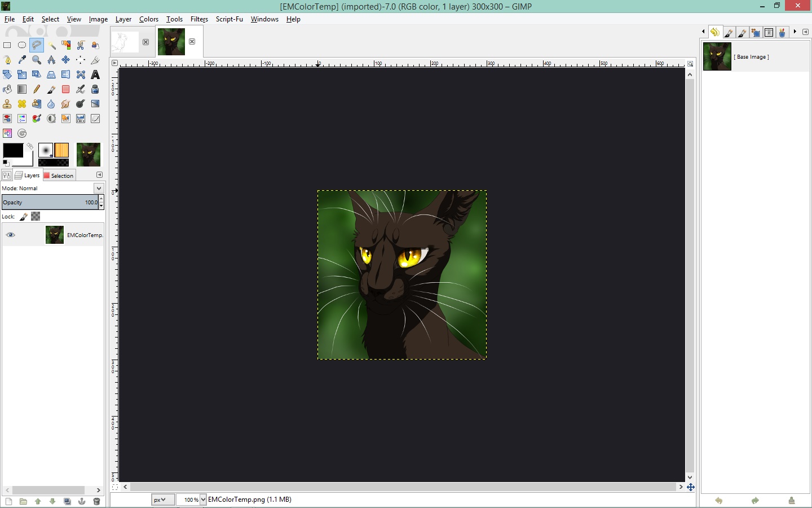
Task: Open right dock configure tab menu arrow
Action: (x=805, y=32)
